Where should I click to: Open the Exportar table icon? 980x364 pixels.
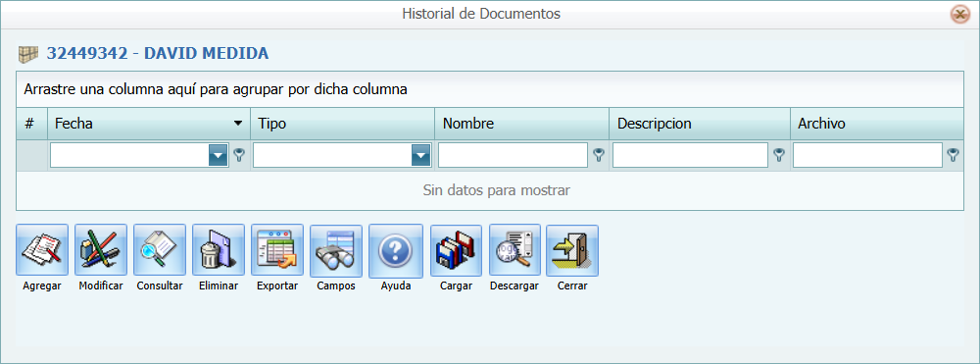pyautogui.click(x=277, y=250)
